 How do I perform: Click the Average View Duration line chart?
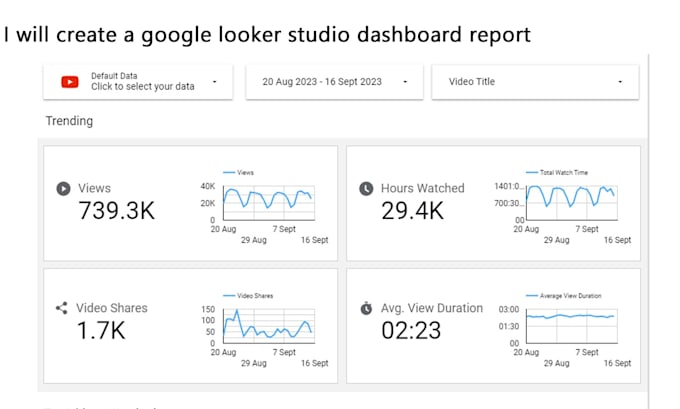[x=572, y=326]
